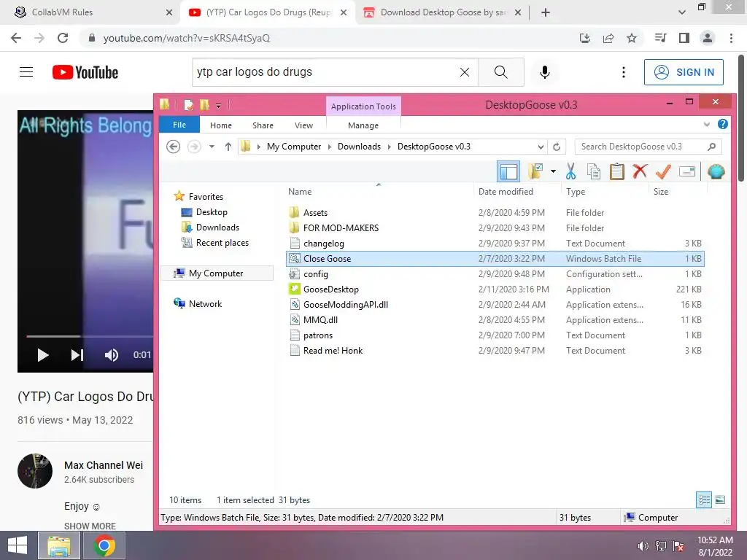747x560 pixels.
Task: Select the config settings file
Action: (315, 274)
